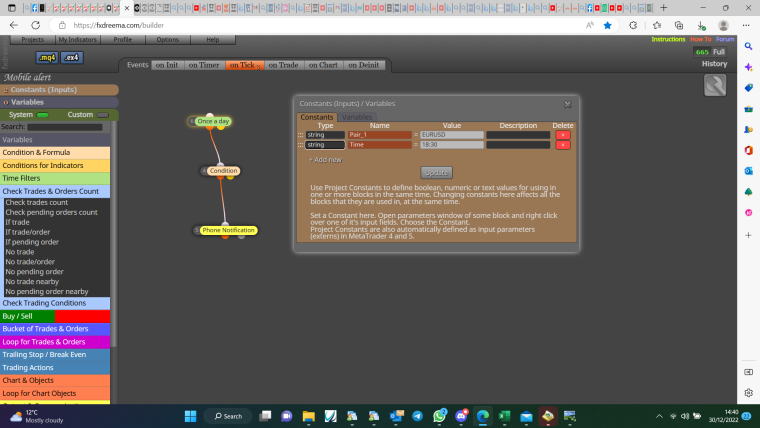Screen dimensions: 760x428
Task: Expand Bucket of Trades & Orders category
Action: (x=55, y=329)
